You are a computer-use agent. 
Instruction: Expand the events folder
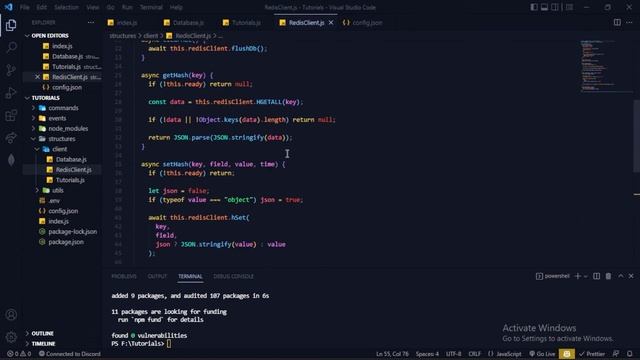click(x=57, y=118)
